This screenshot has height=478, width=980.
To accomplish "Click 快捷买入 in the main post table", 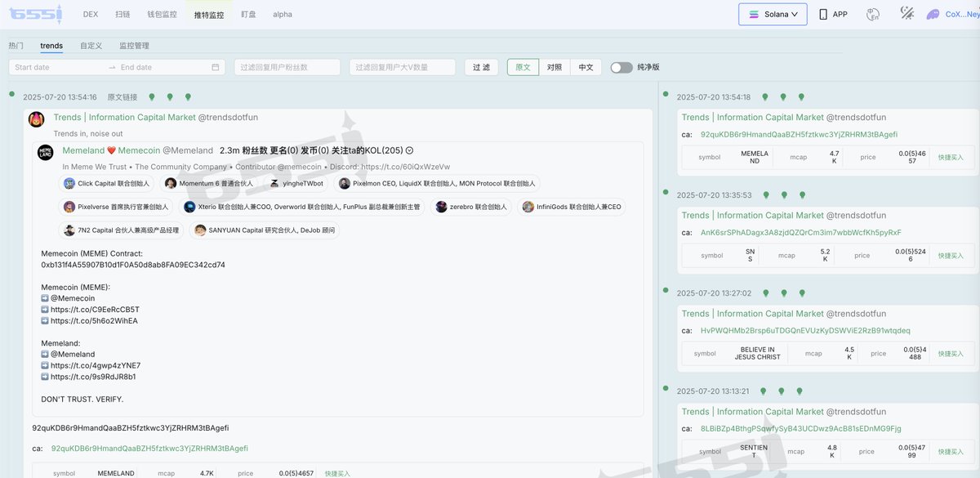I will (337, 473).
